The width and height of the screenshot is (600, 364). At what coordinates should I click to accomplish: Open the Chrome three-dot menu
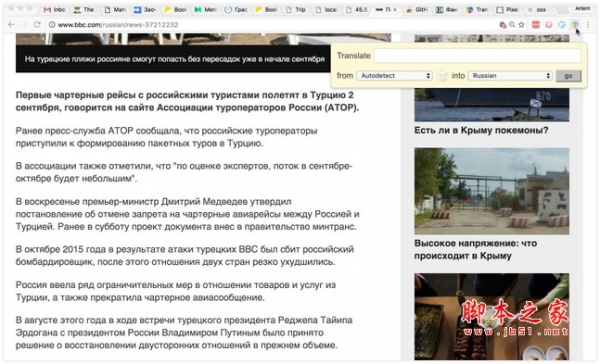coord(588,24)
